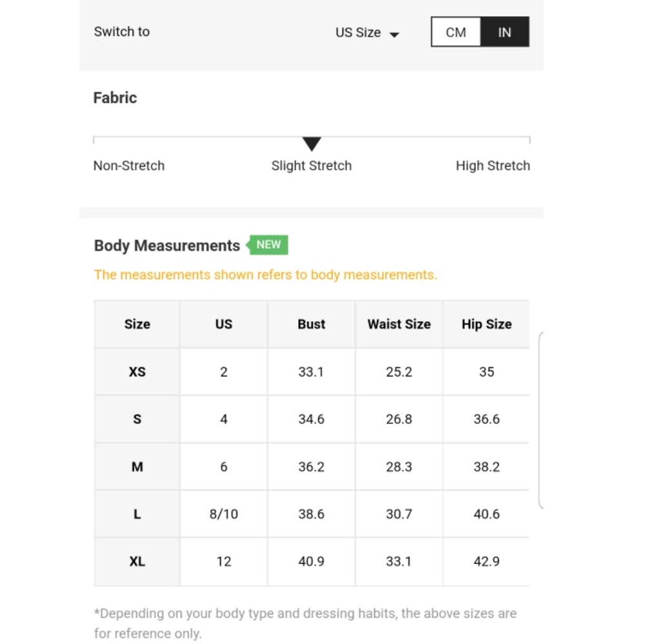Open the US Size dropdown
The height and width of the screenshot is (644, 645).
tap(366, 32)
